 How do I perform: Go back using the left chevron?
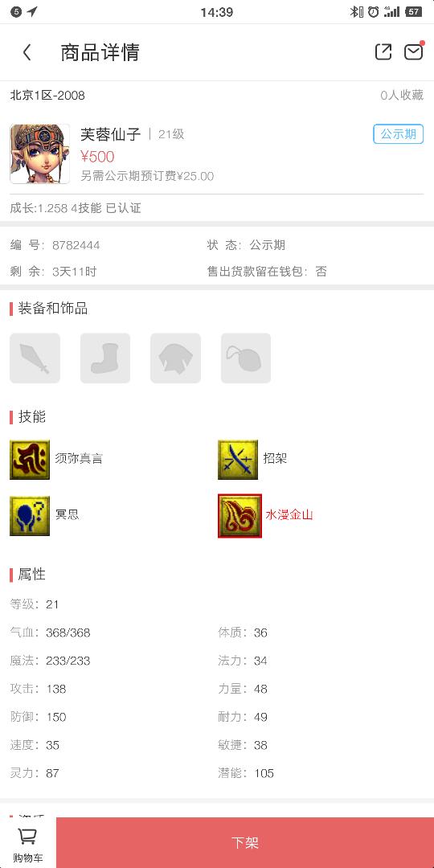click(27, 52)
